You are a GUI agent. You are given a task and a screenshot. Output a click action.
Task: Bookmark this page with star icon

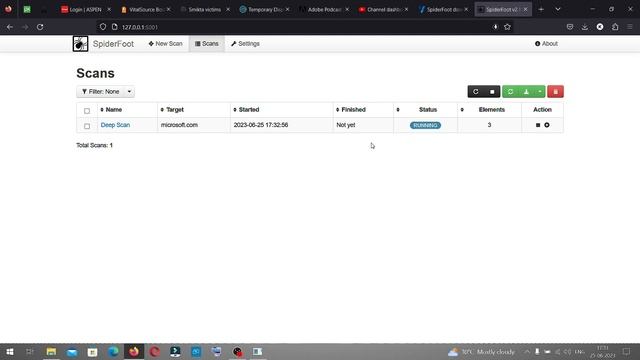pyautogui.click(x=507, y=27)
